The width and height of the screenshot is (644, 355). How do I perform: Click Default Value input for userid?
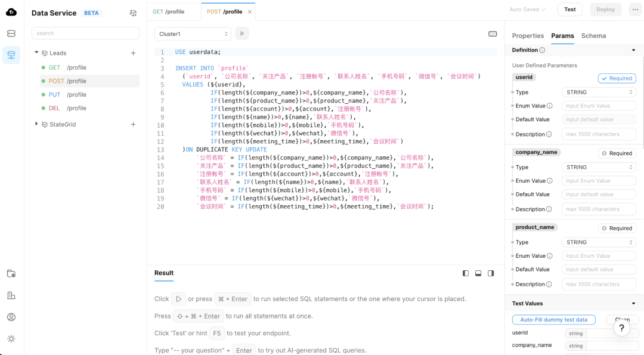(x=599, y=119)
